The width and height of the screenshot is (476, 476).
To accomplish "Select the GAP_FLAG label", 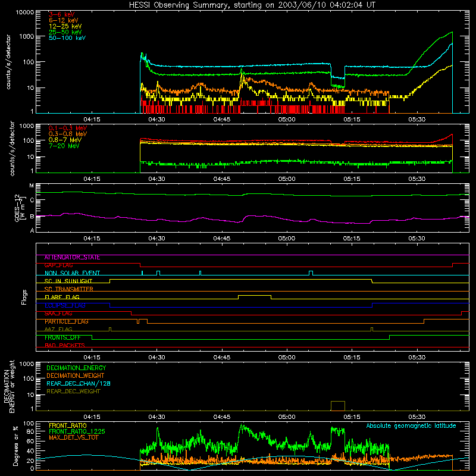I will point(58,265).
